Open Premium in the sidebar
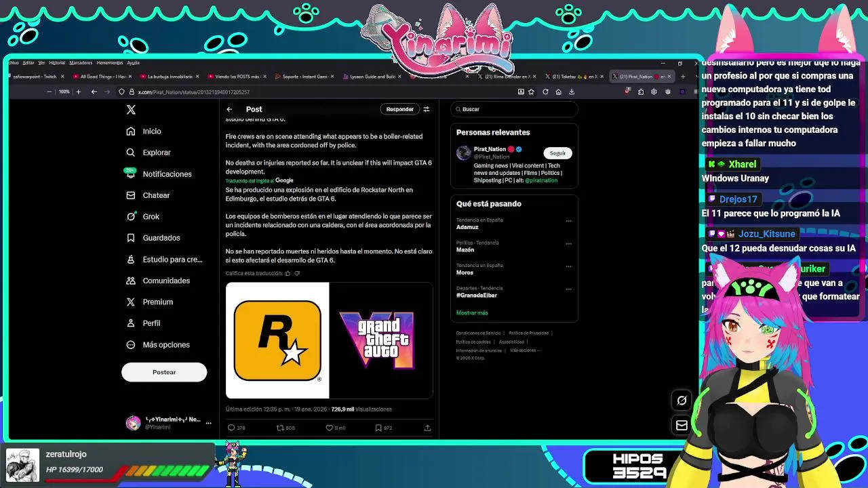868x488 pixels. point(150,302)
